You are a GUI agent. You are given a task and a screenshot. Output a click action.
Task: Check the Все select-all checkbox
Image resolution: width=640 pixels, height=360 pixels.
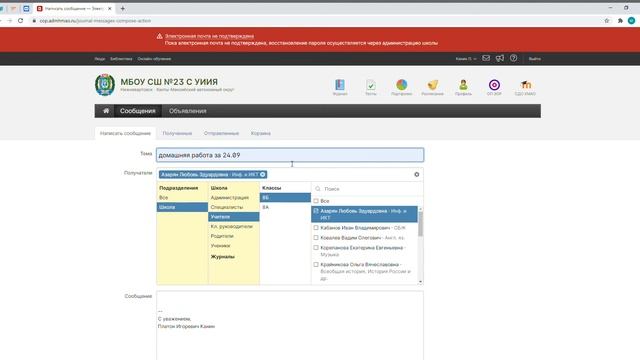coord(316,201)
